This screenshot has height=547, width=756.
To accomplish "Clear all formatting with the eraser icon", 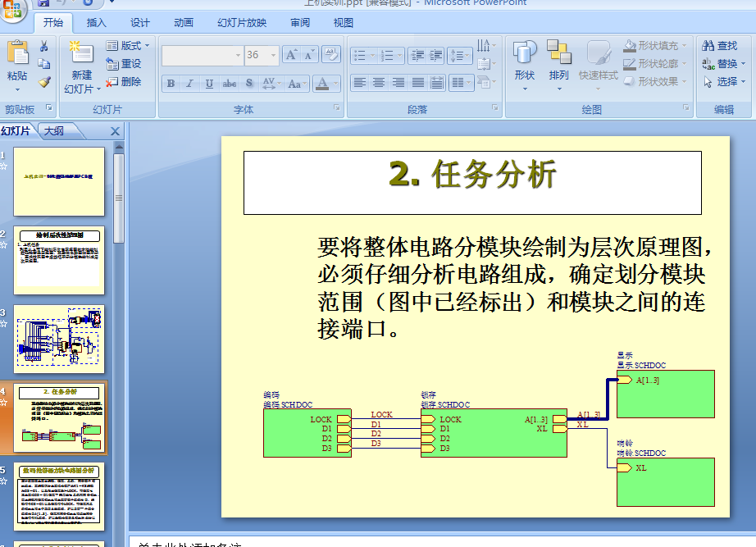I will point(331,54).
